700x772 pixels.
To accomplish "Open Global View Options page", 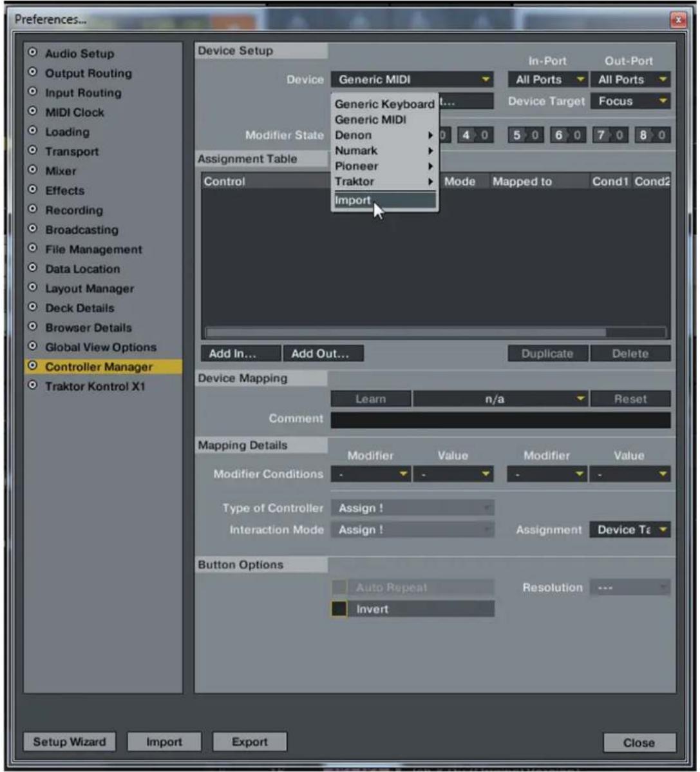I will tap(101, 347).
